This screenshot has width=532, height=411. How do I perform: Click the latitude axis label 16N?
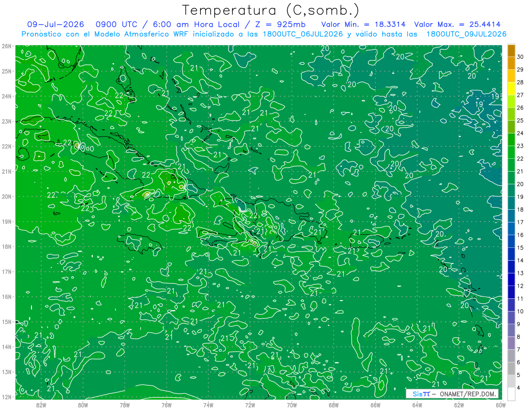tap(7, 297)
